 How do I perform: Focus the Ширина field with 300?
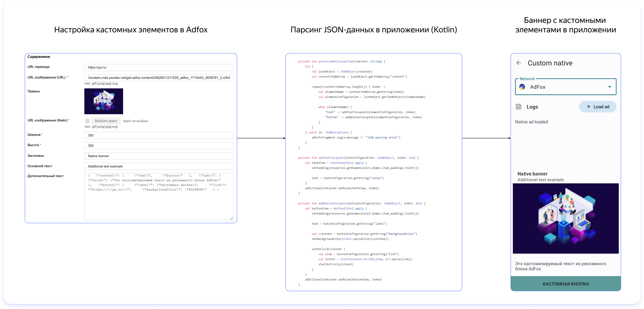coord(159,135)
